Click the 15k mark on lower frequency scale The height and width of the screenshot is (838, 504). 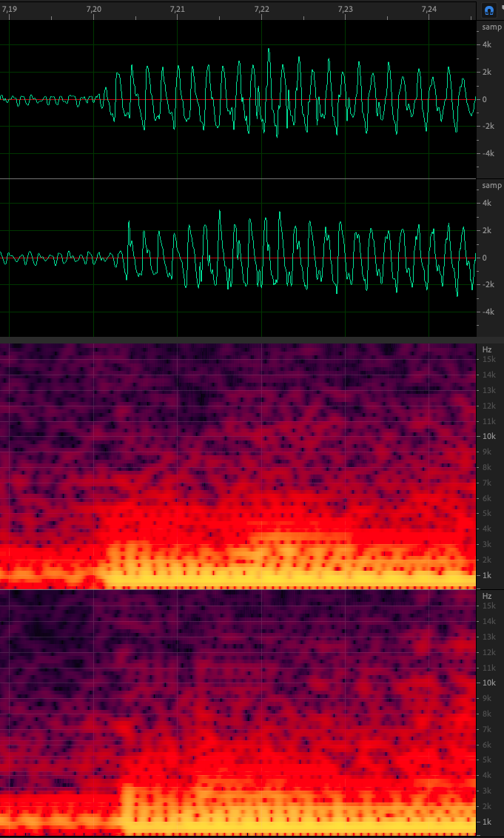[x=489, y=606]
